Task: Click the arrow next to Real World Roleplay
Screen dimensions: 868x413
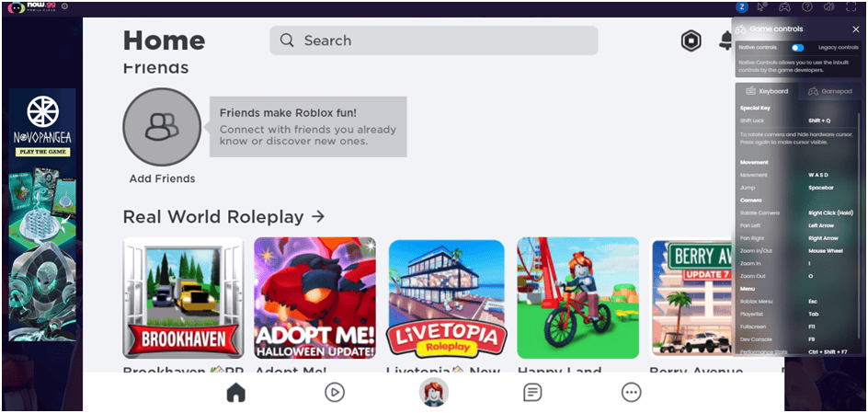Action: (x=318, y=216)
